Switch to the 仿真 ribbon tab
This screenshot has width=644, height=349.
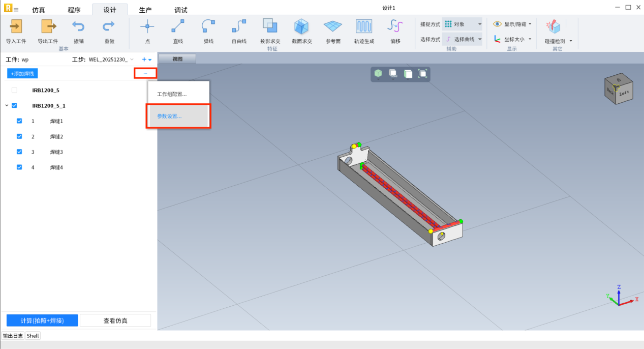pyautogui.click(x=39, y=10)
